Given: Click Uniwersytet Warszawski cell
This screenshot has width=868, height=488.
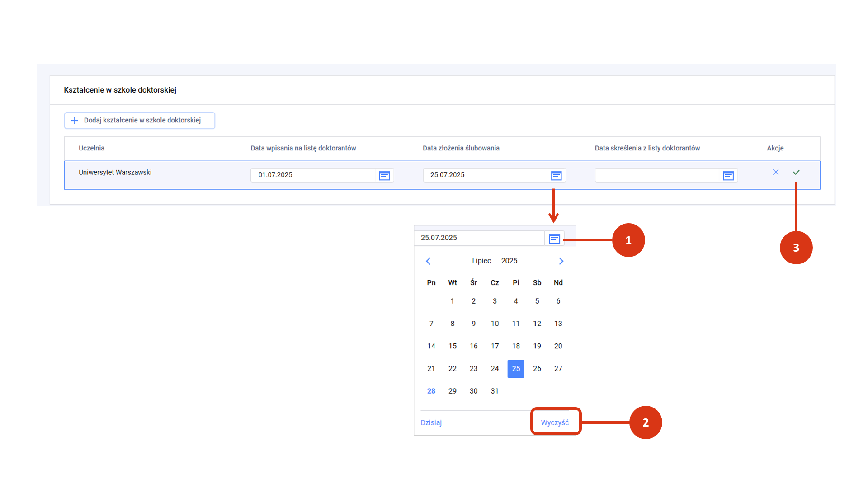Looking at the screenshot, I should click(x=115, y=173).
